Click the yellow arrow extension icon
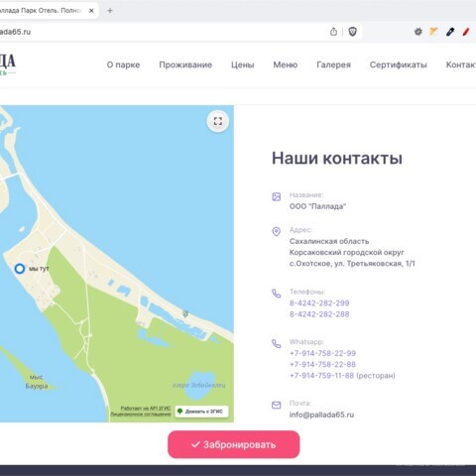 click(433, 32)
